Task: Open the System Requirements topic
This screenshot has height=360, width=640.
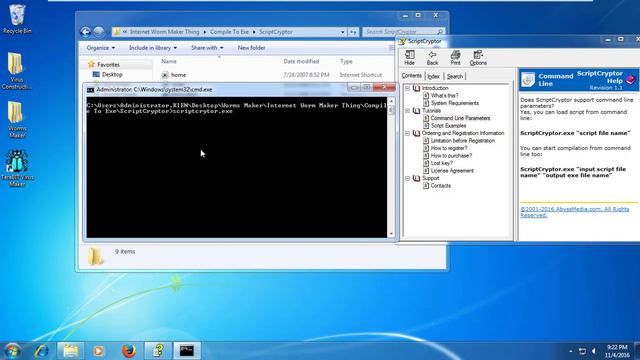Action: point(455,103)
